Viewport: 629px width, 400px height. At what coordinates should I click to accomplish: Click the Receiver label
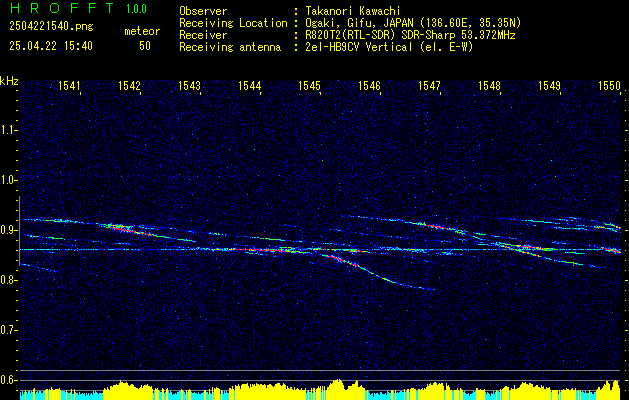point(203,35)
